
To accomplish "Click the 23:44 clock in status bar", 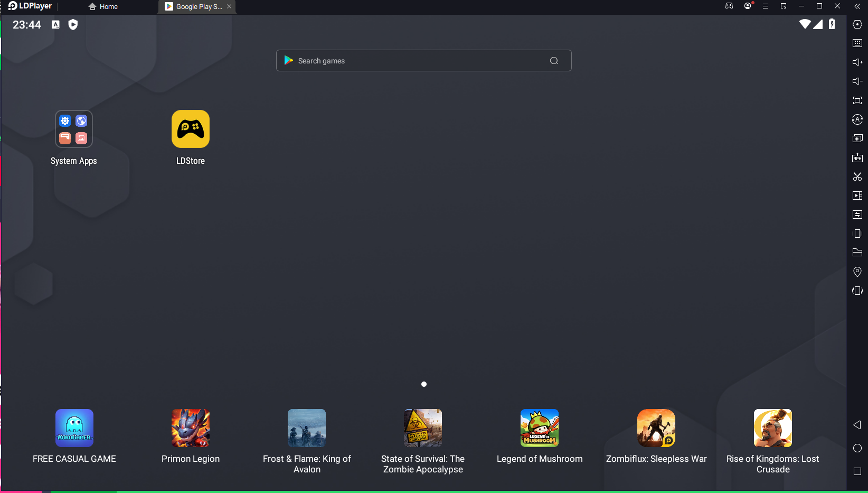I will pyautogui.click(x=27, y=25).
